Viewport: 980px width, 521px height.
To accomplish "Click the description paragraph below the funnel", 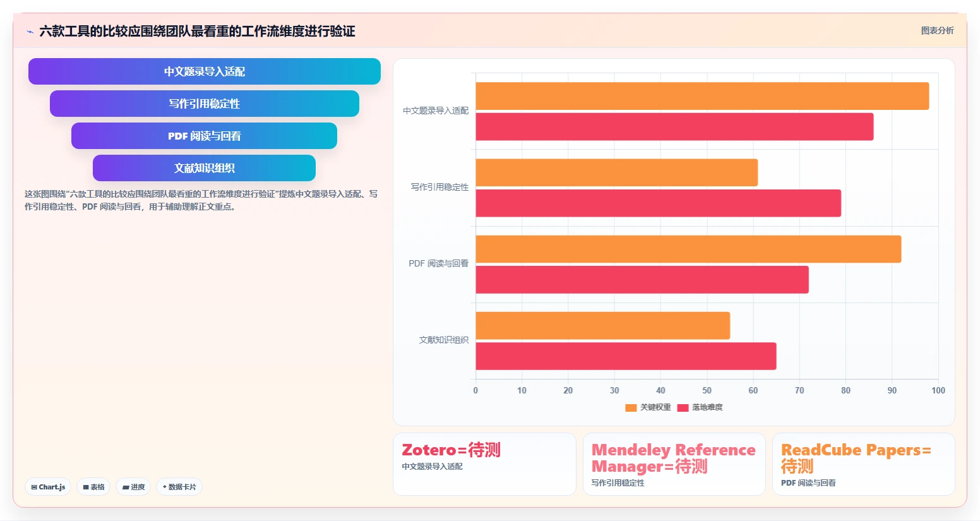I will coord(201,200).
